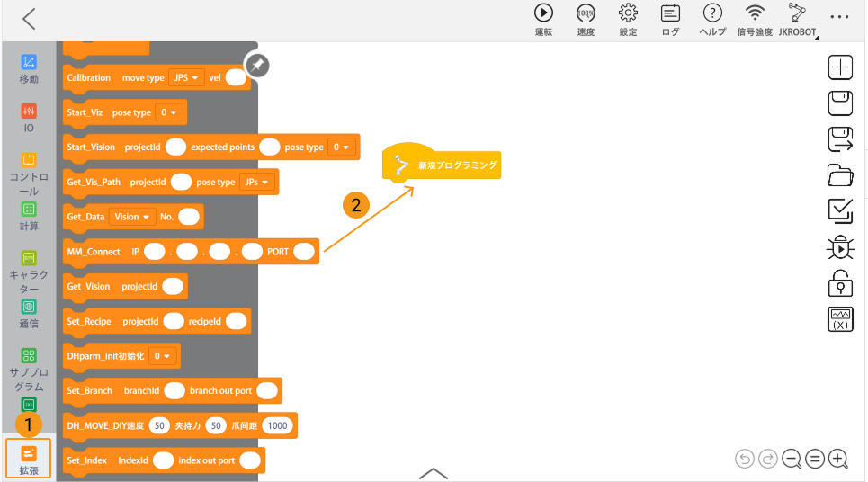Open Get_Vis_Path pose type JPs dropdown

pyautogui.click(x=257, y=182)
